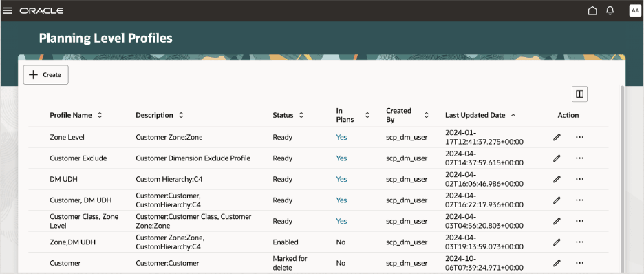
Task: Open more actions for Customer row
Action: point(579,263)
